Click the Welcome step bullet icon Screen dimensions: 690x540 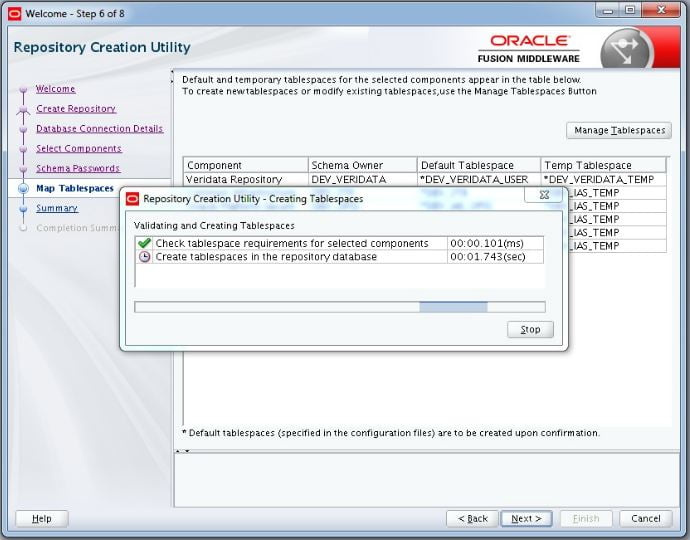pyautogui.click(x=23, y=89)
